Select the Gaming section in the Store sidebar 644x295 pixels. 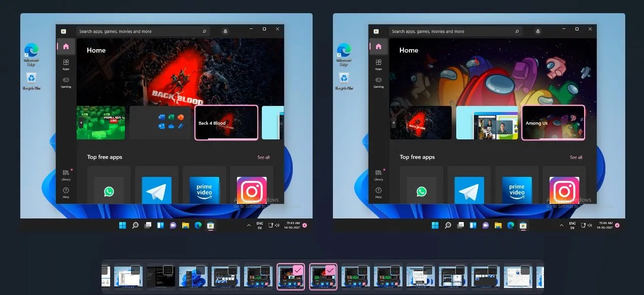66,83
